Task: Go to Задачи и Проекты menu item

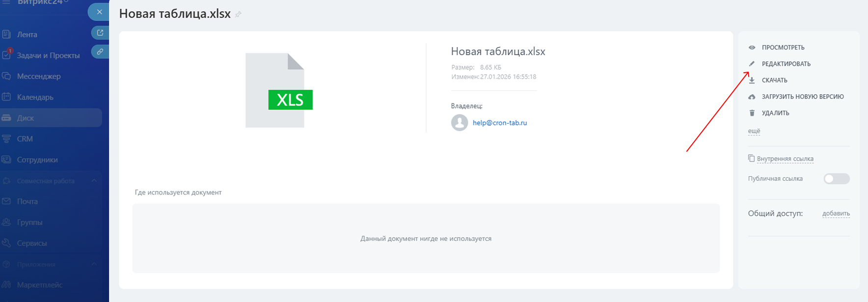Action: [x=48, y=55]
